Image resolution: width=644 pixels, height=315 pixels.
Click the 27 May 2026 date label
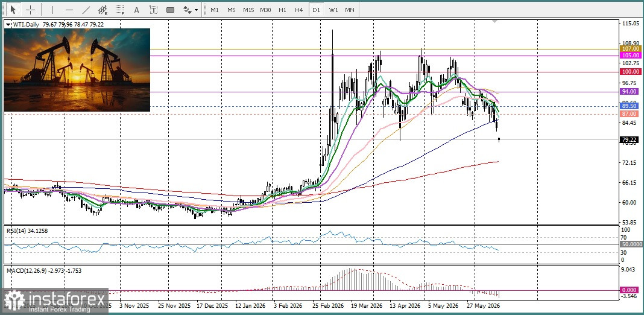tap(484, 306)
